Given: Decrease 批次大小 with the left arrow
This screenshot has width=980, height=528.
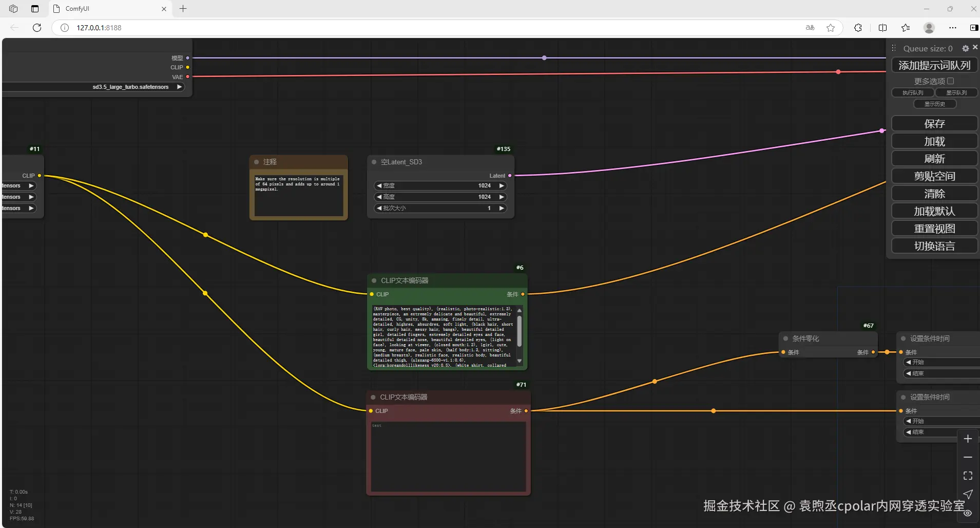Looking at the screenshot, I should (x=379, y=208).
